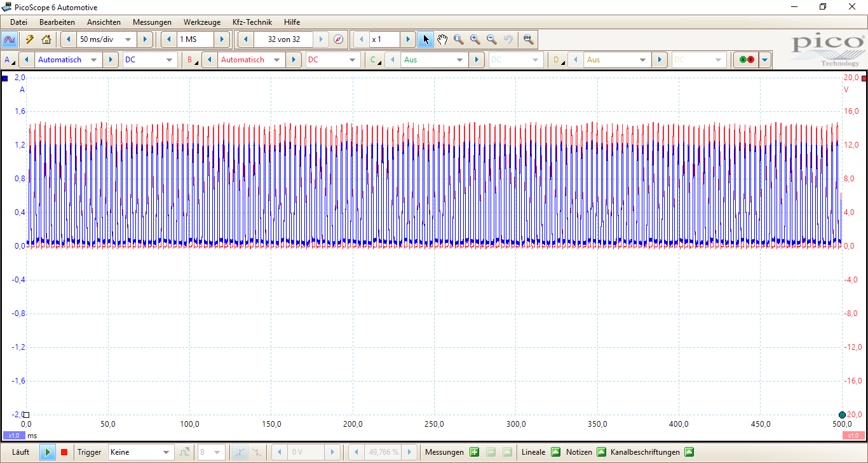This screenshot has width=868, height=463.
Task: Click the red x1.0 axis scale badge
Action: pos(853,436)
